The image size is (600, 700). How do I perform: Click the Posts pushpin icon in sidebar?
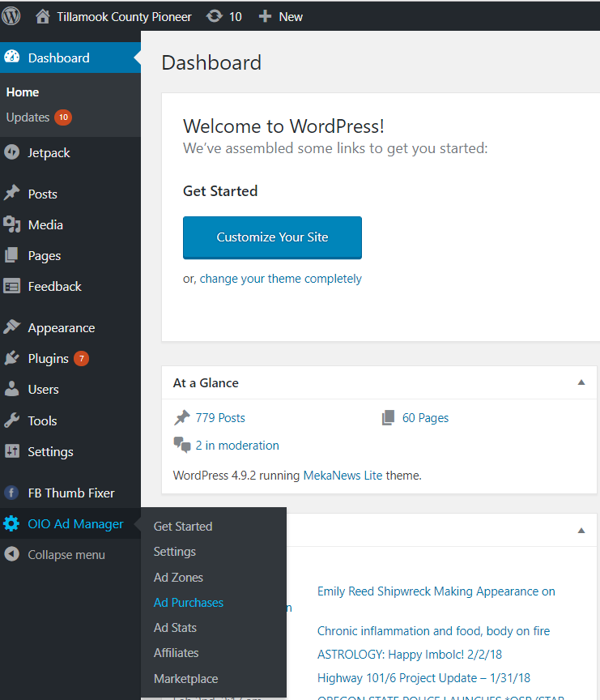click(11, 193)
